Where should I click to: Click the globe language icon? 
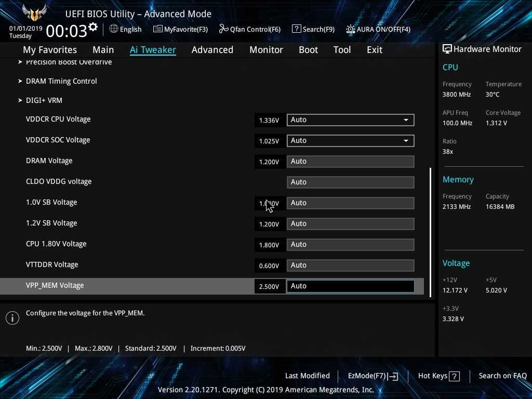point(113,29)
